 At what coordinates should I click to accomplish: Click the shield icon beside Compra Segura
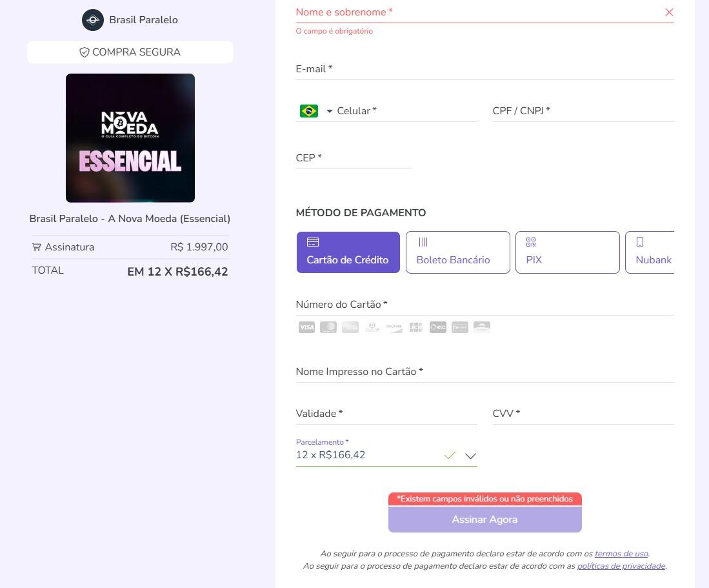(85, 52)
